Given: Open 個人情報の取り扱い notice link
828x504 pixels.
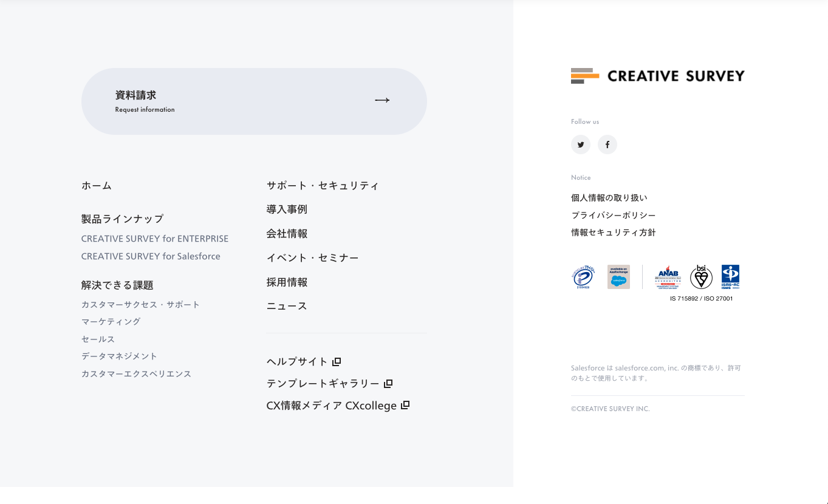Looking at the screenshot, I should (x=609, y=198).
